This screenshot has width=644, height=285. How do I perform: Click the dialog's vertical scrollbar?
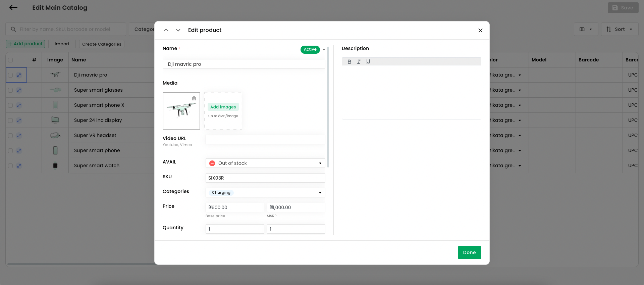click(328, 107)
